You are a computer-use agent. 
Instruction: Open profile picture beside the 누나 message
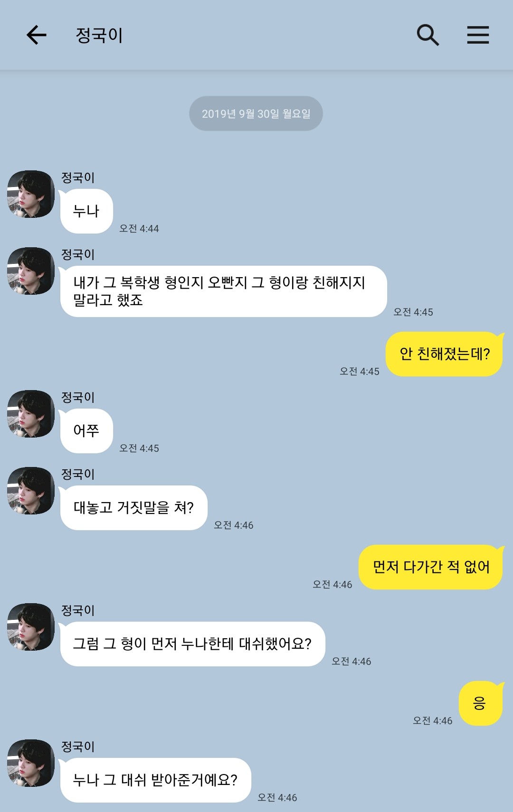tap(31, 194)
